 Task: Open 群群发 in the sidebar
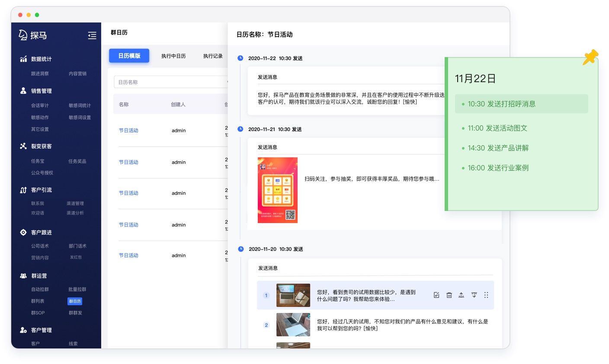pyautogui.click(x=75, y=313)
